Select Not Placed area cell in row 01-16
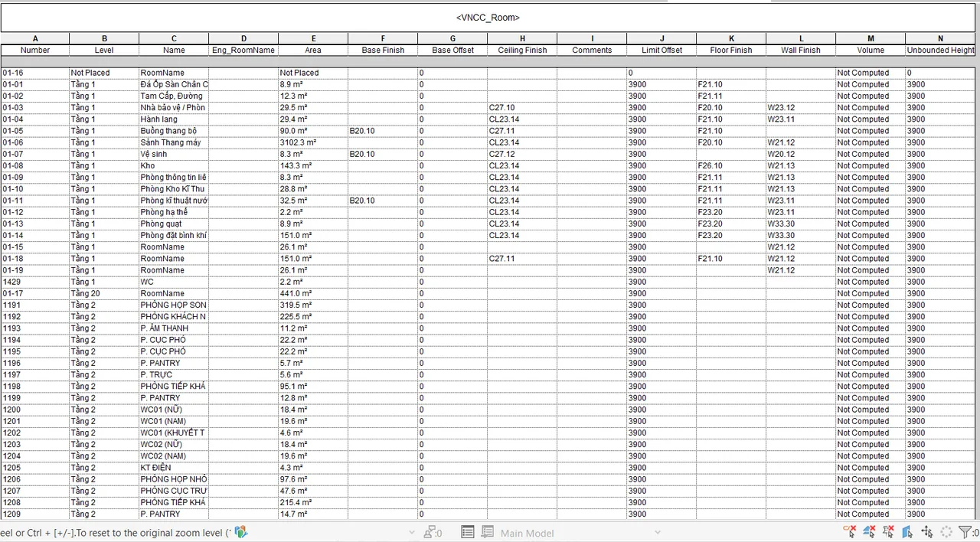 pyautogui.click(x=313, y=73)
